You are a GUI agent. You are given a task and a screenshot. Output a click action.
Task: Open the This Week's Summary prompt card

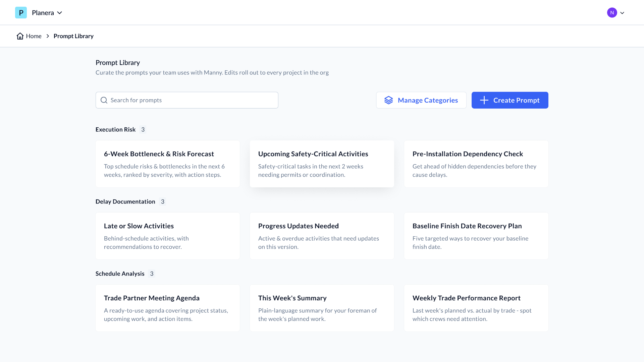tap(322, 308)
